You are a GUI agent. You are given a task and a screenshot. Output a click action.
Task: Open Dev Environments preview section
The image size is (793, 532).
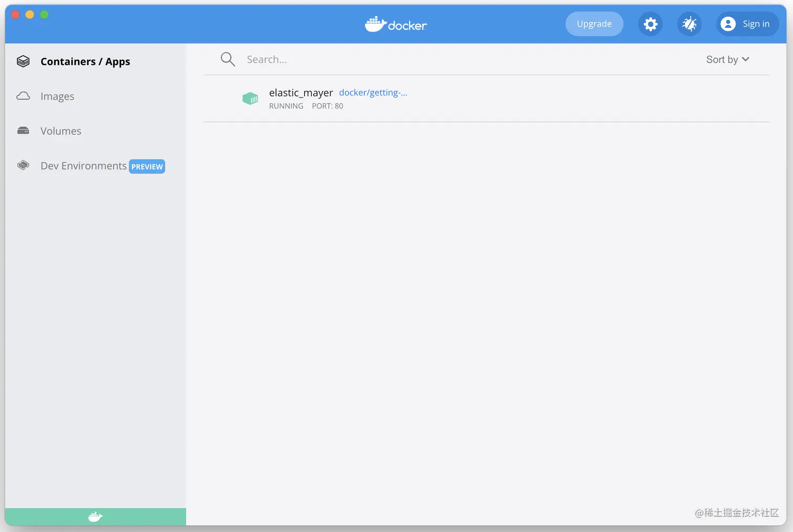tap(83, 166)
